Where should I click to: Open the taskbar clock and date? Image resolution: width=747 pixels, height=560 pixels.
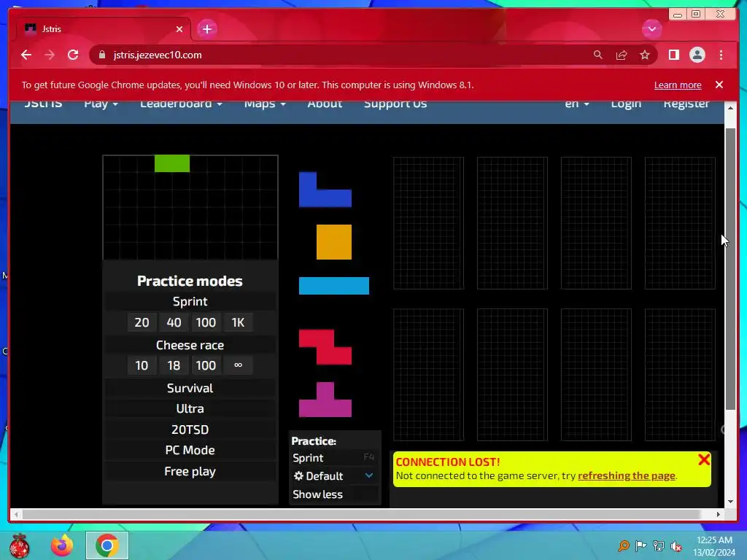pos(714,546)
